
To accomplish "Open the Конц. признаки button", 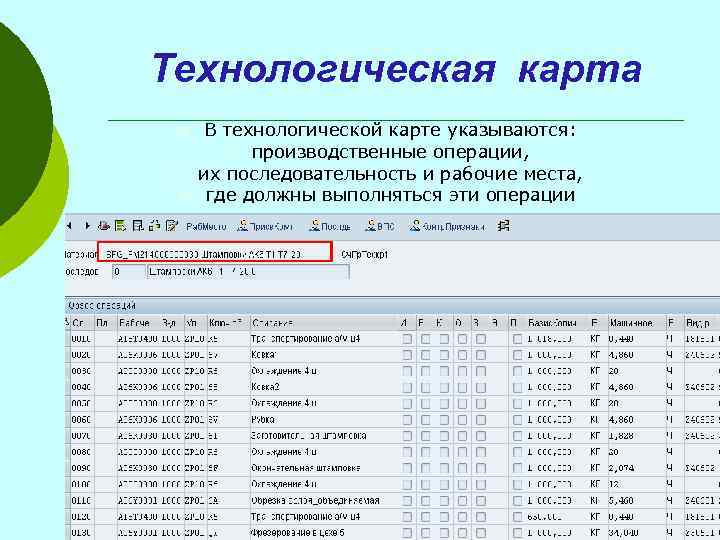I will (447, 226).
